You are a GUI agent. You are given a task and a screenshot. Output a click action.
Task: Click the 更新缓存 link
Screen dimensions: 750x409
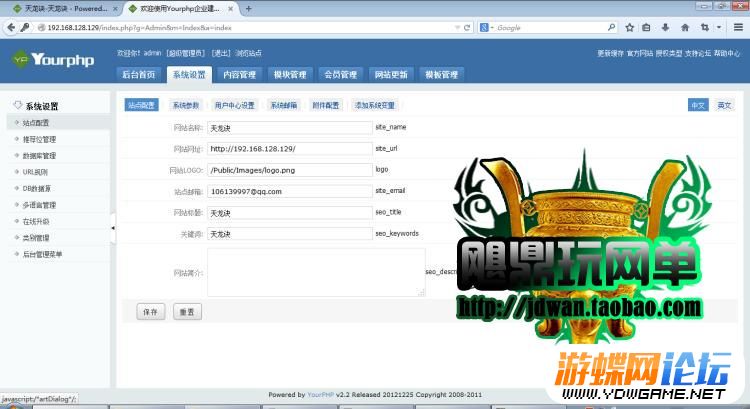610,53
